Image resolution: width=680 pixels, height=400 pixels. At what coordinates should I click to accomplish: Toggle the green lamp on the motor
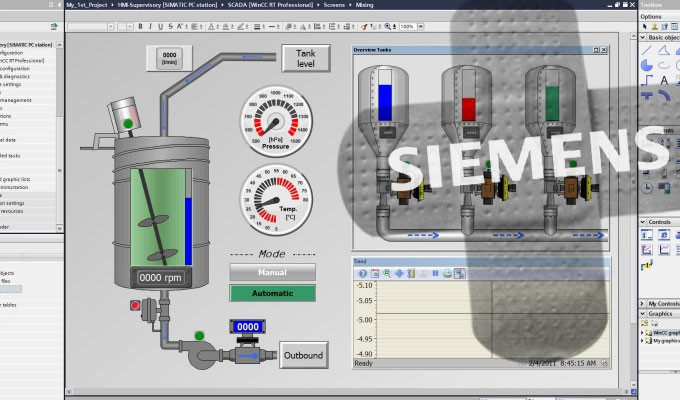(x=128, y=124)
